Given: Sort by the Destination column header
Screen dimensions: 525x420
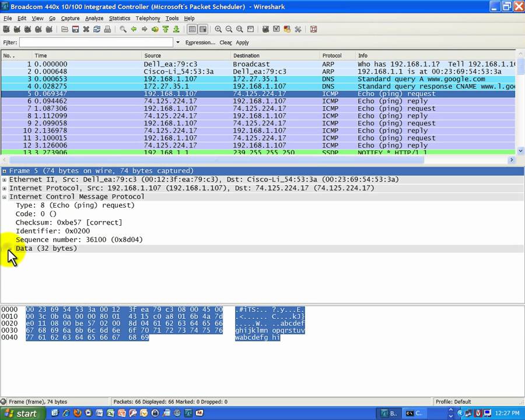Looking at the screenshot, I should 275,55.
